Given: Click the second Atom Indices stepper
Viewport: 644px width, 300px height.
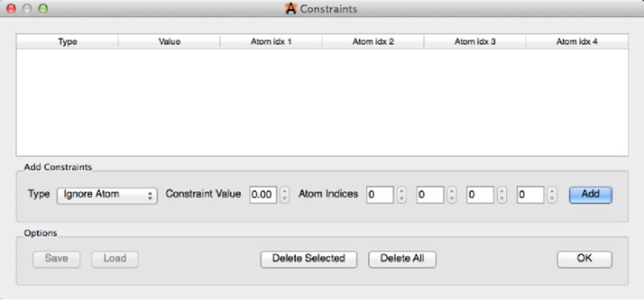Looking at the screenshot, I should (452, 195).
